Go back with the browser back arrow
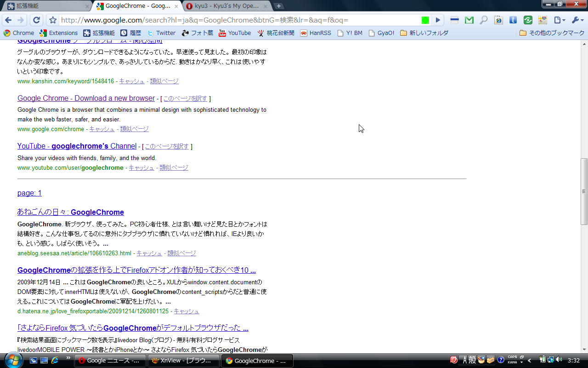Screen dimensions: 588x368 pos(8,20)
